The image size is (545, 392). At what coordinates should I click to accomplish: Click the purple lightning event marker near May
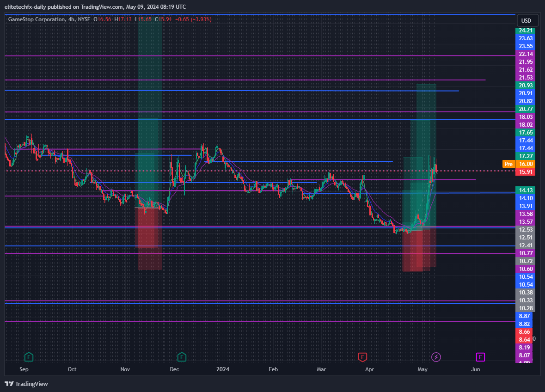point(436,357)
